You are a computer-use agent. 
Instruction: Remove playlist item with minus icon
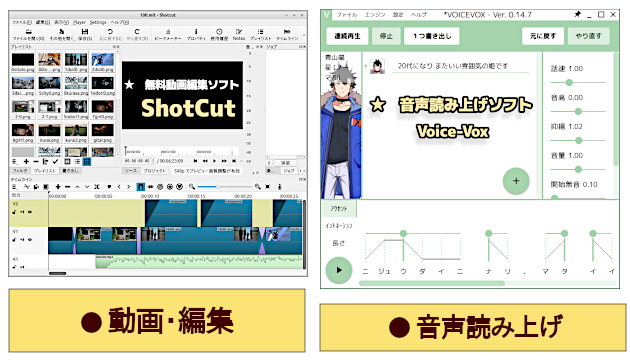pos(36,162)
